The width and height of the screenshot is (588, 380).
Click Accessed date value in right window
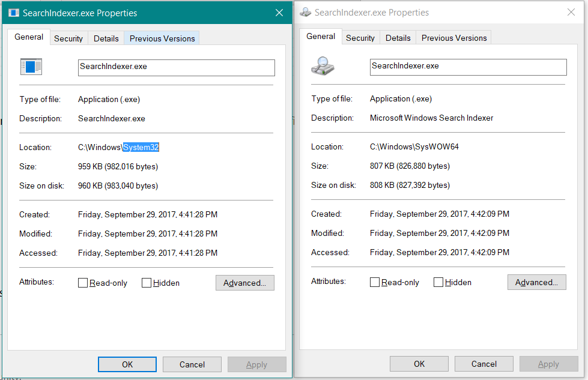pyautogui.click(x=440, y=252)
